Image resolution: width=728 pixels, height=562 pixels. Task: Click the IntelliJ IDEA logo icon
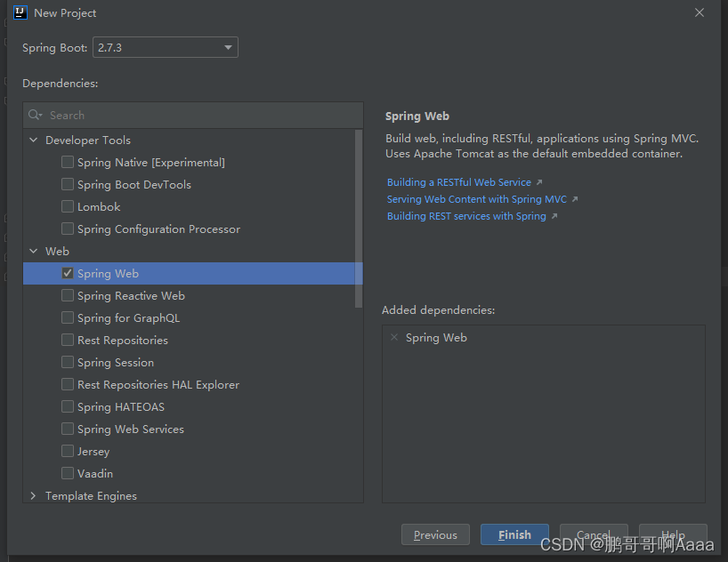click(20, 12)
